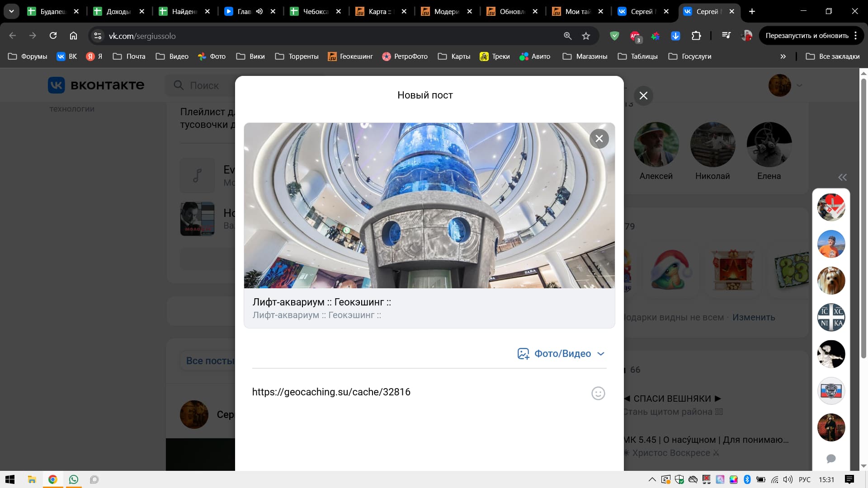Close the Новый пост dialog

[643, 96]
